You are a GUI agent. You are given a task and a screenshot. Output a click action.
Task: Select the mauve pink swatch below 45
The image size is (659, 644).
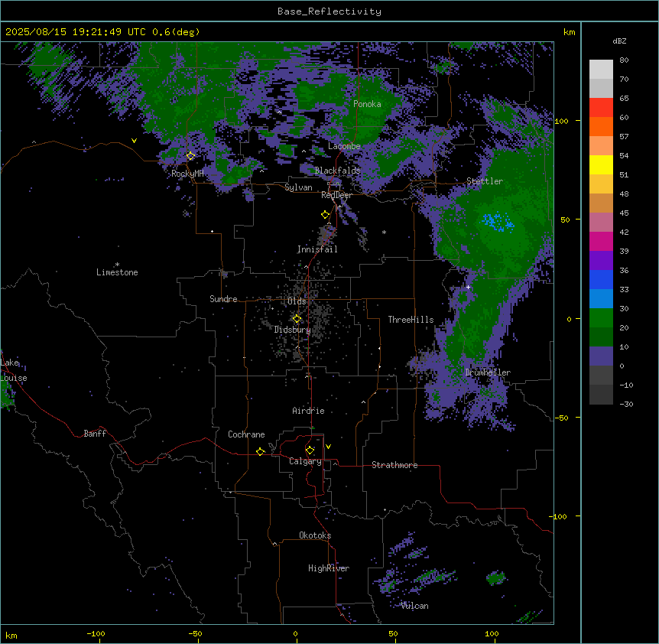[601, 223]
